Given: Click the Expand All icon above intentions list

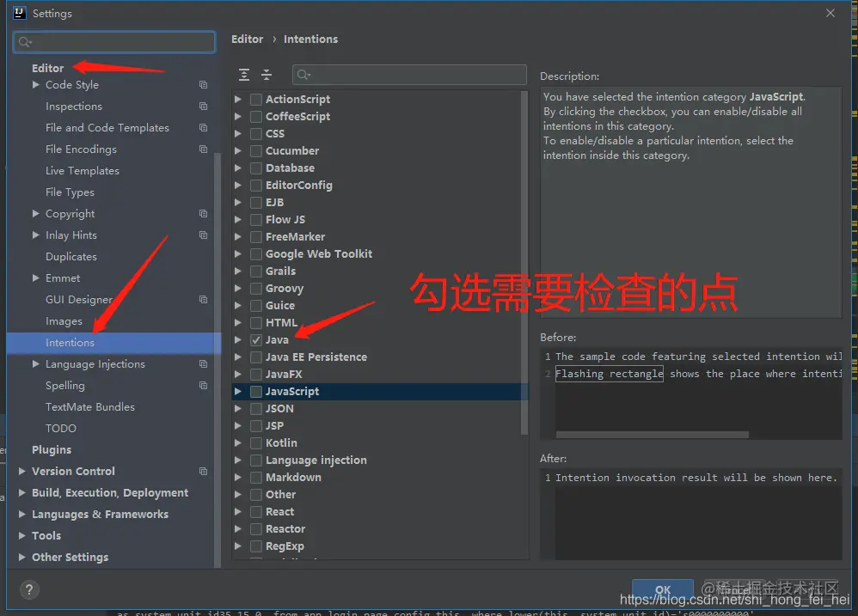Looking at the screenshot, I should (x=244, y=75).
